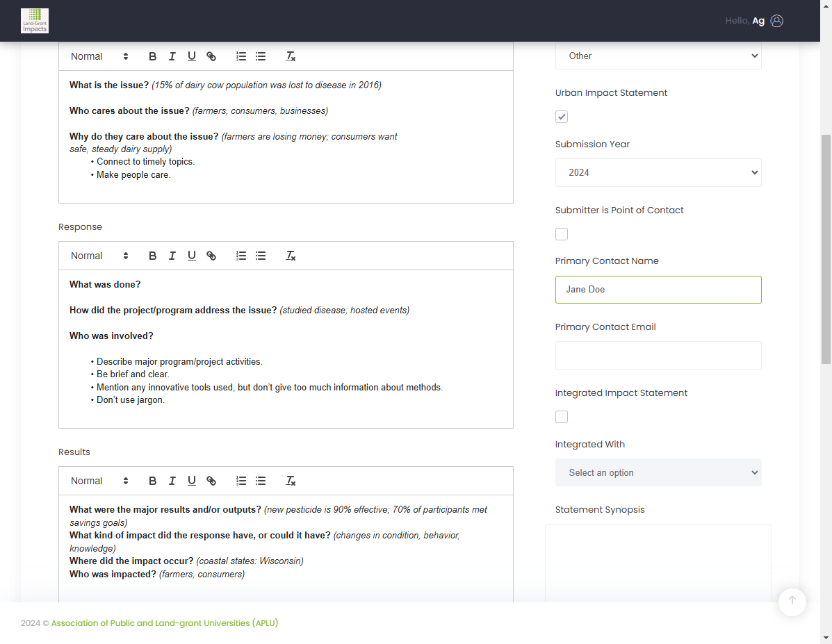Image resolution: width=832 pixels, height=644 pixels.
Task: Apply numbered list in the Issue editor
Action: click(241, 56)
